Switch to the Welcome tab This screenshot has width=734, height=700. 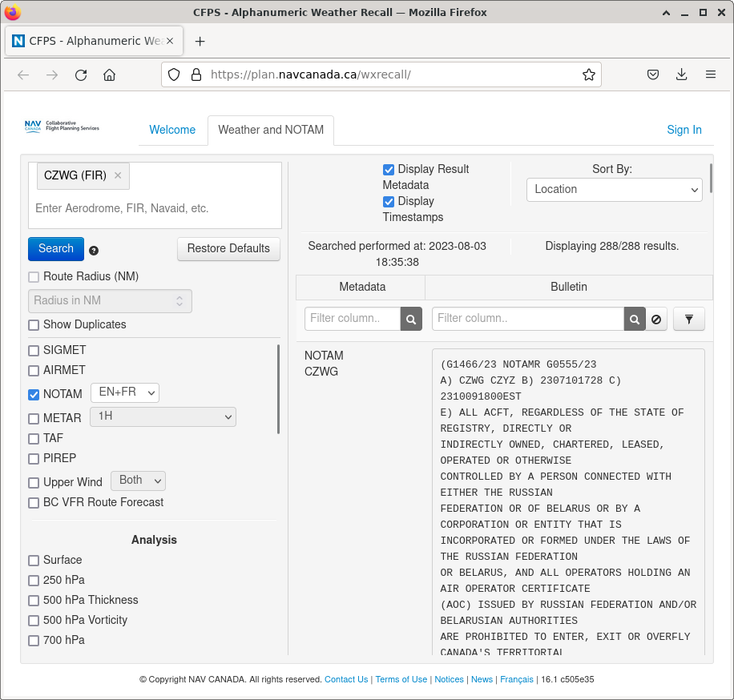point(172,130)
